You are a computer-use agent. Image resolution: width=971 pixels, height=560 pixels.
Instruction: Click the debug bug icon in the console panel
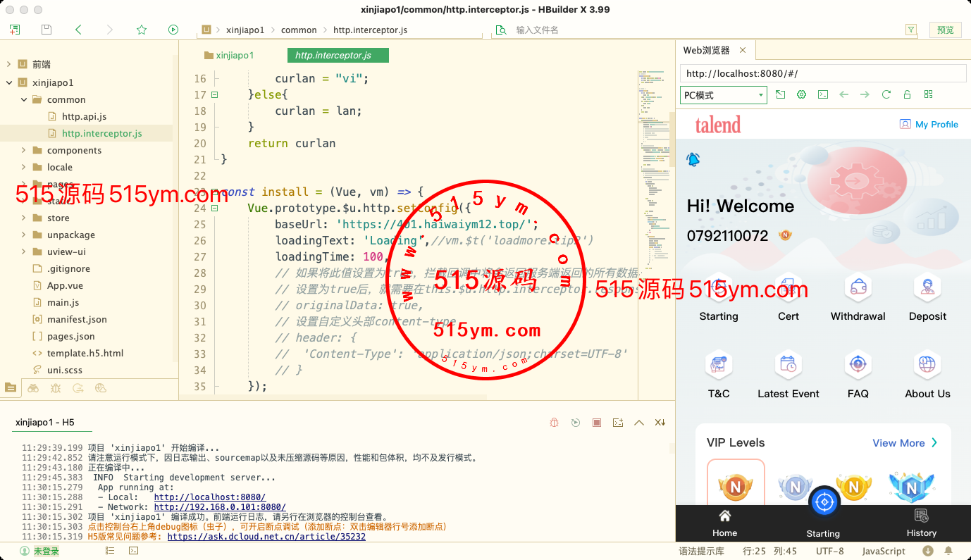pyautogui.click(x=555, y=423)
